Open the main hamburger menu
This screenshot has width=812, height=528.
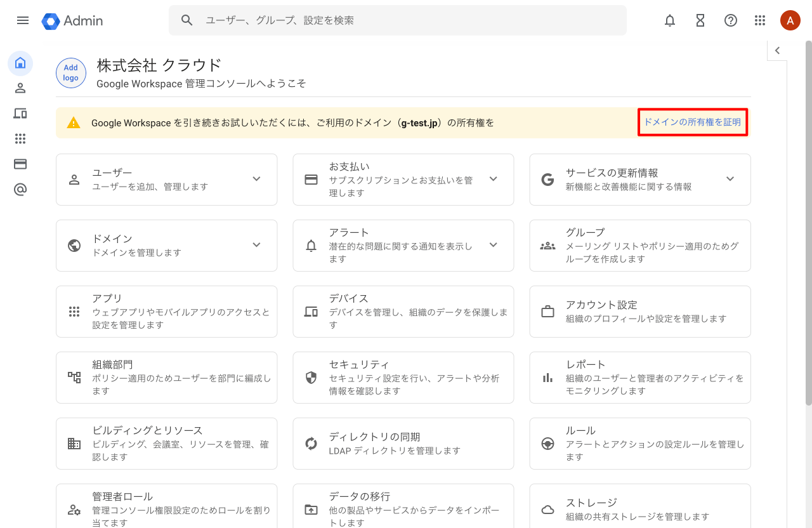tap(23, 20)
